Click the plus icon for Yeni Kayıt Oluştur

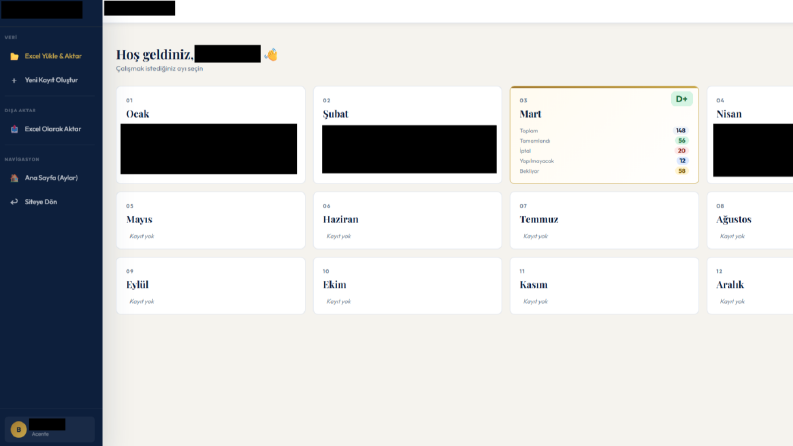[14, 80]
